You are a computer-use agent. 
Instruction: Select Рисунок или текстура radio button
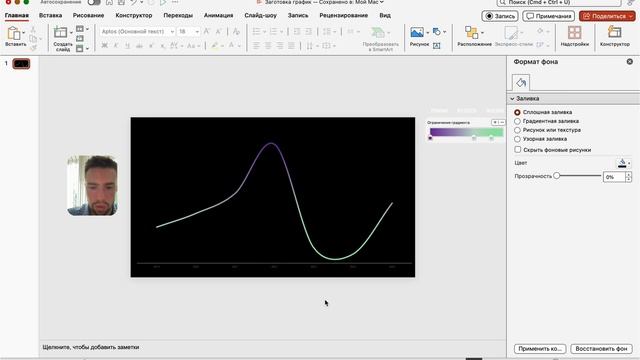point(517,130)
